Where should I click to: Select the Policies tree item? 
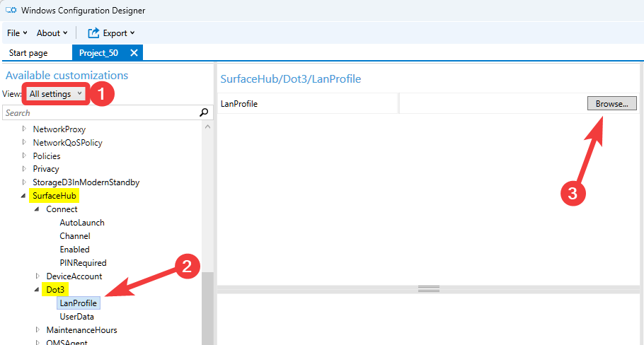pyautogui.click(x=47, y=156)
